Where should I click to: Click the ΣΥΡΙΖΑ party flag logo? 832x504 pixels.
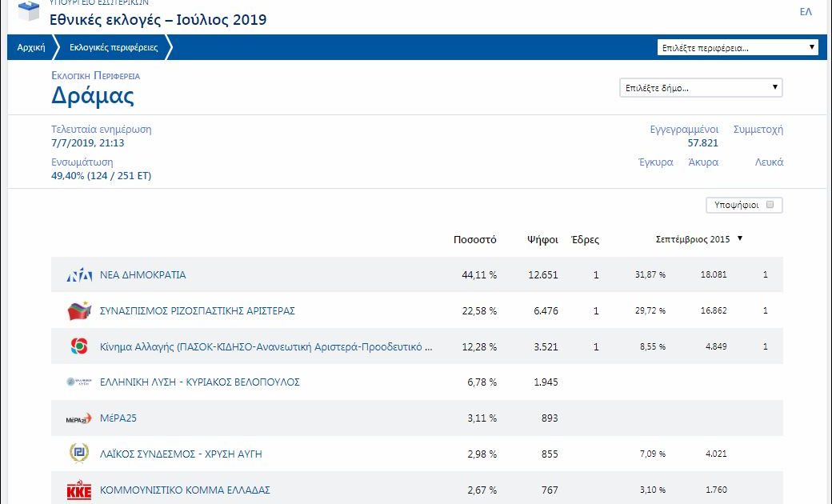[79, 310]
